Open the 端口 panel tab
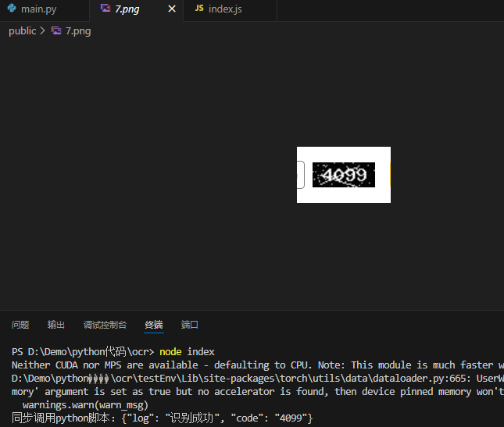Screen dimensions: 504x427 (x=189, y=325)
